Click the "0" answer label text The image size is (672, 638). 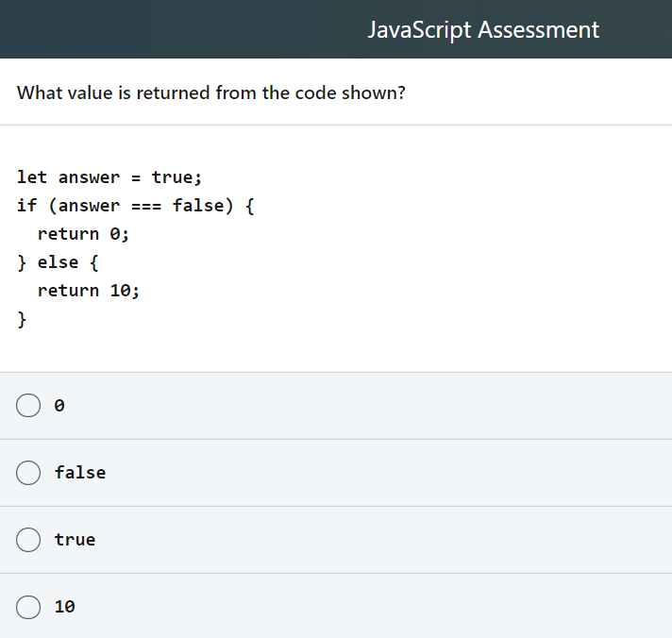[x=59, y=406]
